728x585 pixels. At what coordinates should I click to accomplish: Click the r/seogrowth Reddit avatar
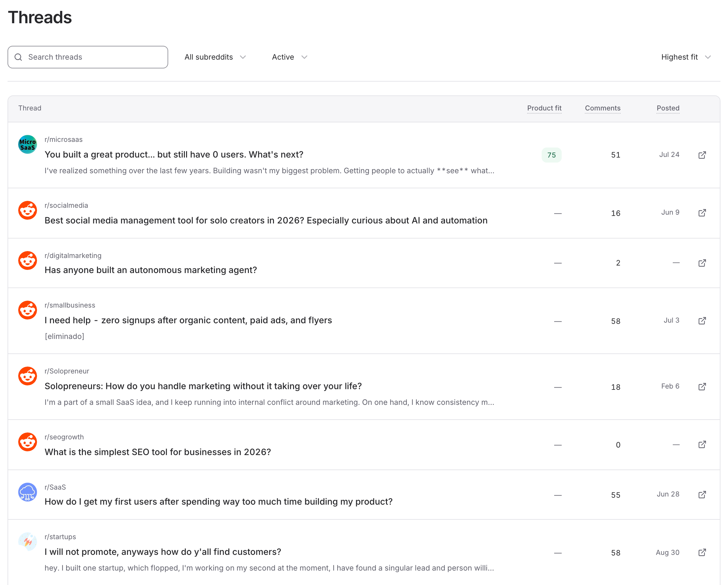[x=27, y=442]
